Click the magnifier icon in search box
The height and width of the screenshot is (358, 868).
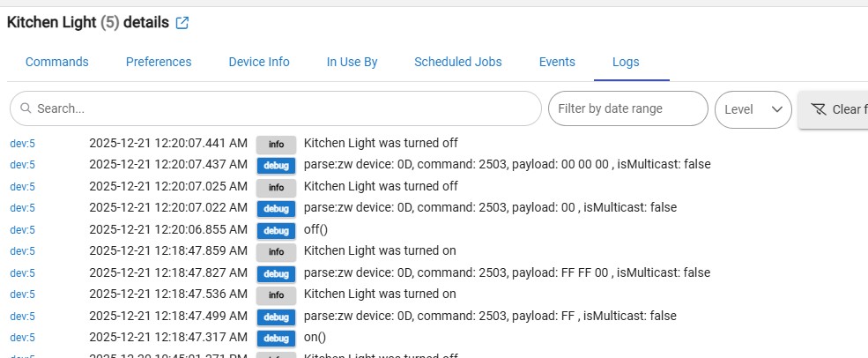coord(25,108)
